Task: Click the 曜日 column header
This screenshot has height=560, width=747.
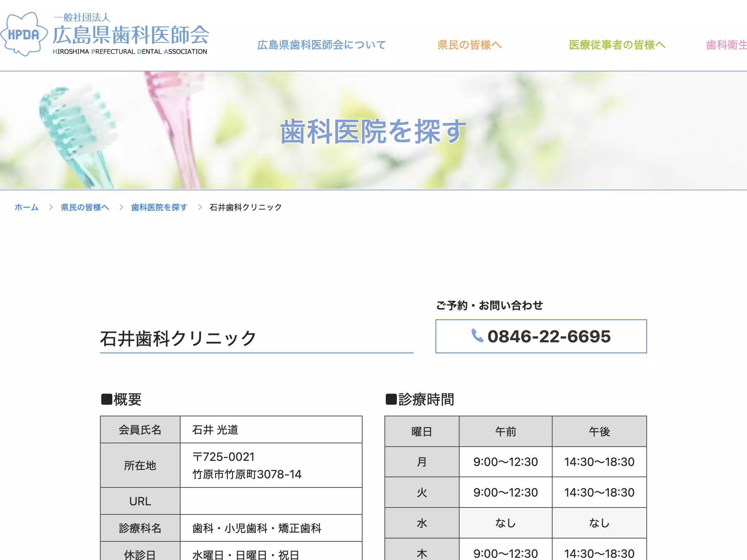Action: [422, 431]
